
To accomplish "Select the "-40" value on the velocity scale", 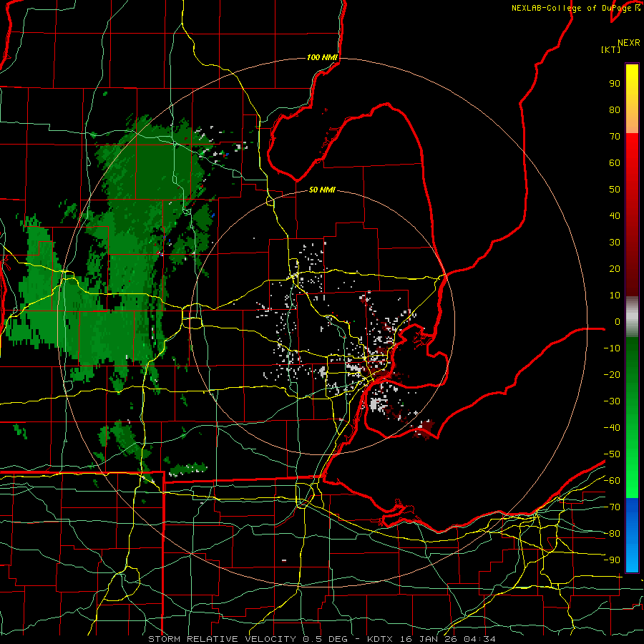I will pos(612,428).
